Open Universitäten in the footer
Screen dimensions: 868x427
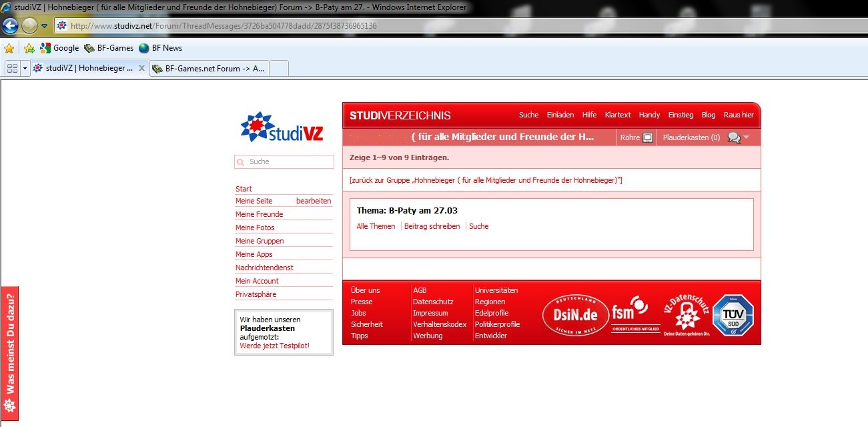coord(496,290)
